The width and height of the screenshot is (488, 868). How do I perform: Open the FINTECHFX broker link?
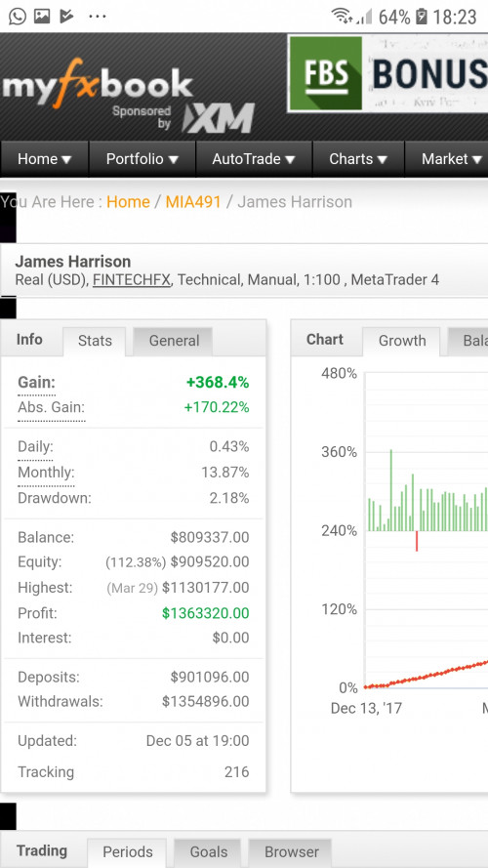pos(132,280)
